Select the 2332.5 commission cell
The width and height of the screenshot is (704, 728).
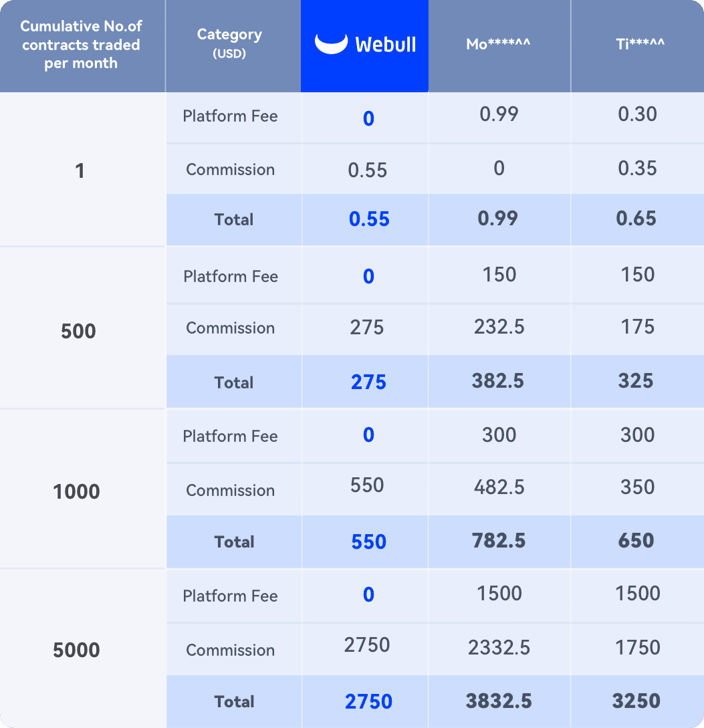pos(499,647)
